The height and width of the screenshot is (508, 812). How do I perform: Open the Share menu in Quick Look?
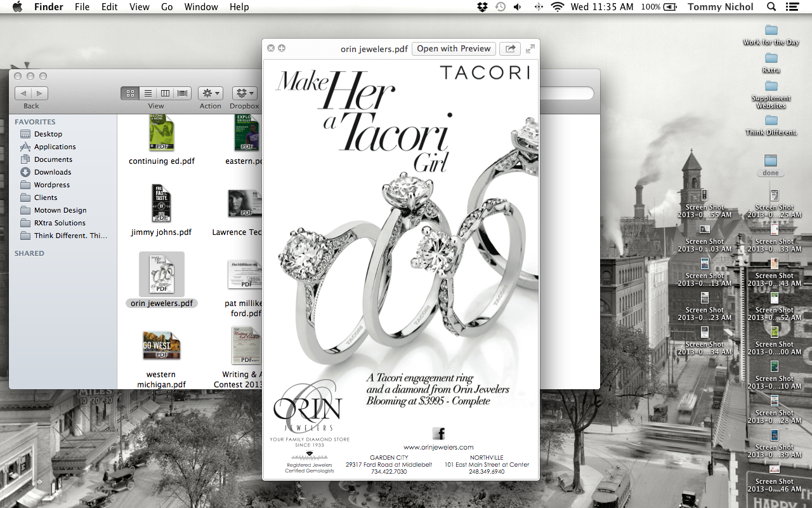pyautogui.click(x=510, y=49)
